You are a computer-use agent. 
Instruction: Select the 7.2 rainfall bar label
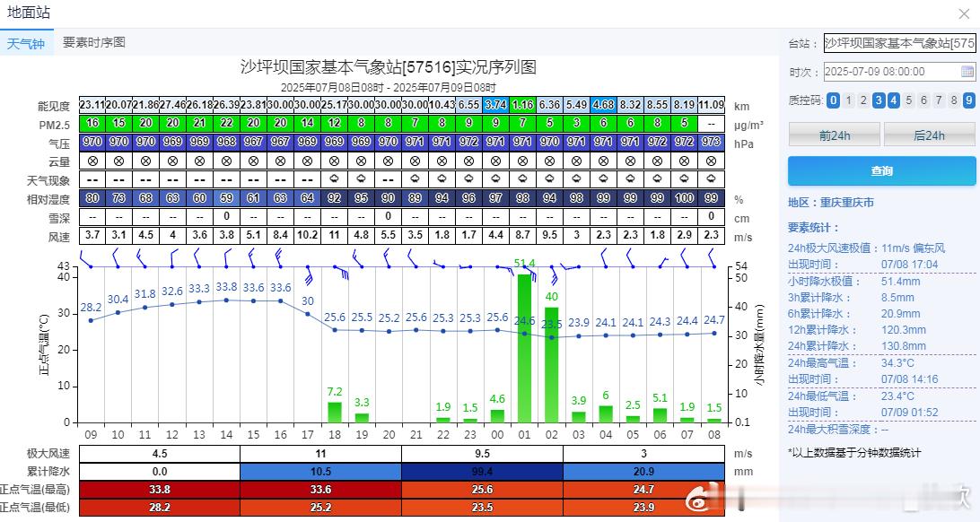click(335, 392)
